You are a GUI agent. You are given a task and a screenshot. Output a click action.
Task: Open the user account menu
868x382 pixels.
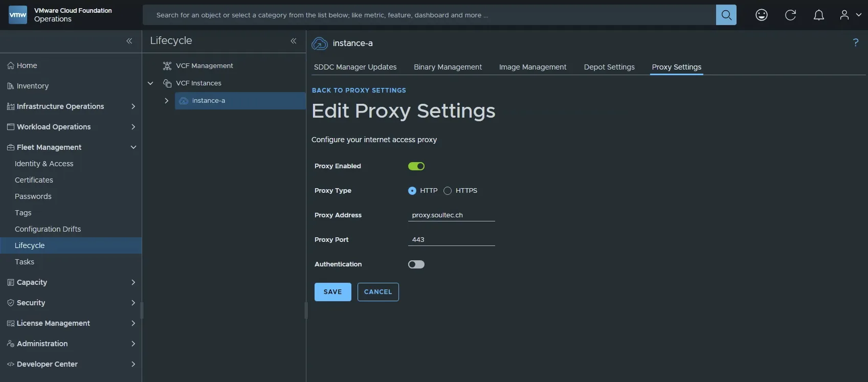tap(851, 15)
